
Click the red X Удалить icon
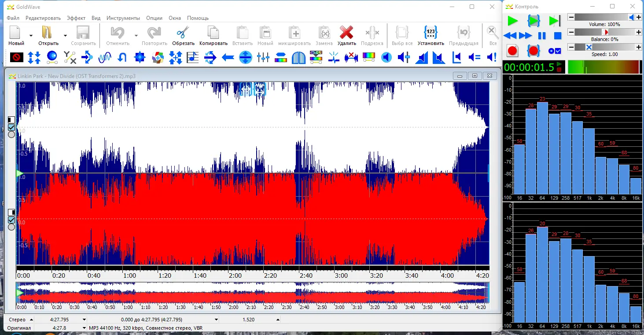pyautogui.click(x=346, y=33)
